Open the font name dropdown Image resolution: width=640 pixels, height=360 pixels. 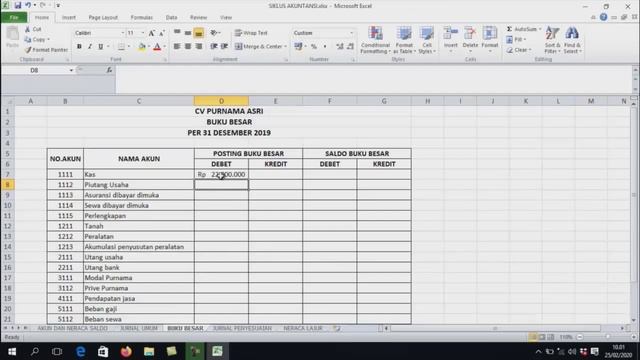pos(122,33)
